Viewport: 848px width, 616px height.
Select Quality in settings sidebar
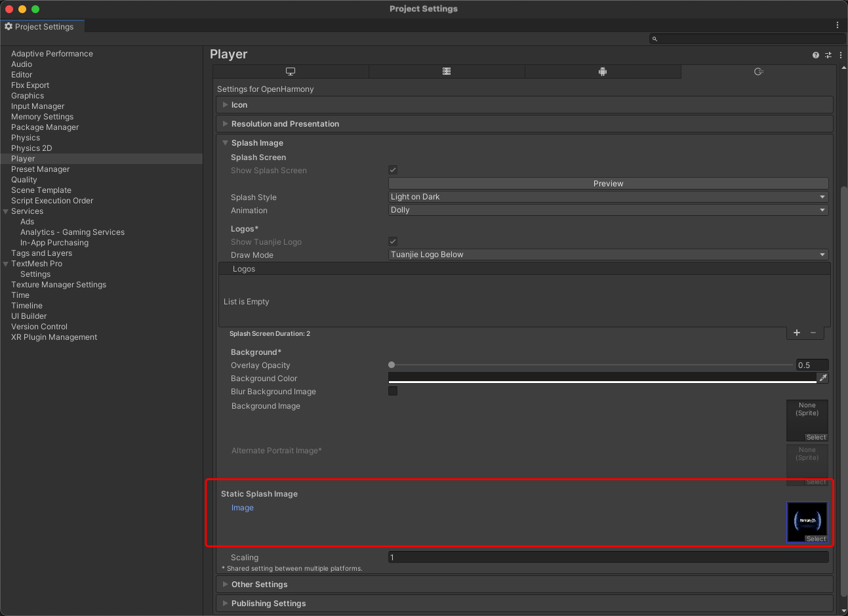[24, 180]
